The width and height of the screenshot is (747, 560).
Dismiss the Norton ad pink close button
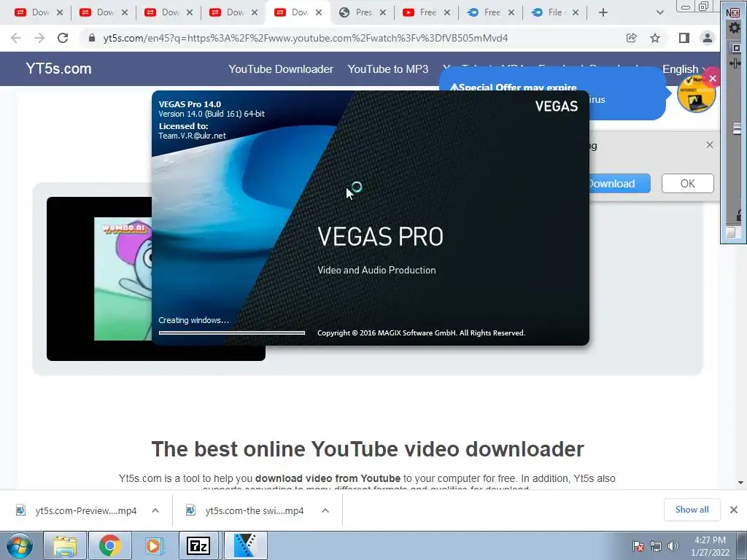[712, 79]
